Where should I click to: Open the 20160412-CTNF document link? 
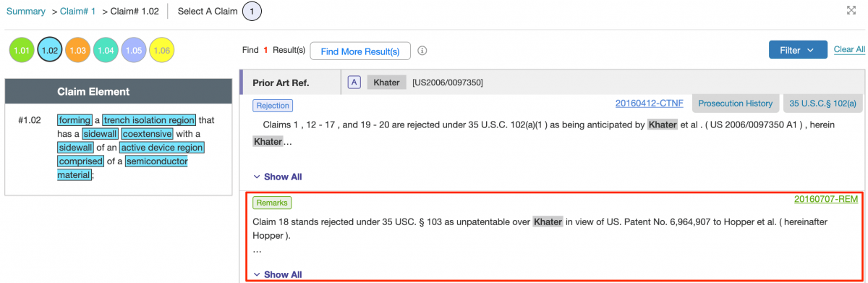[x=649, y=104]
